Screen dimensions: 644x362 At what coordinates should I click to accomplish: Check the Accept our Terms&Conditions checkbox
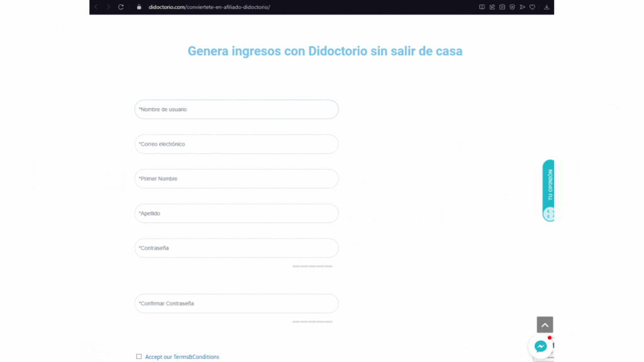point(139,356)
